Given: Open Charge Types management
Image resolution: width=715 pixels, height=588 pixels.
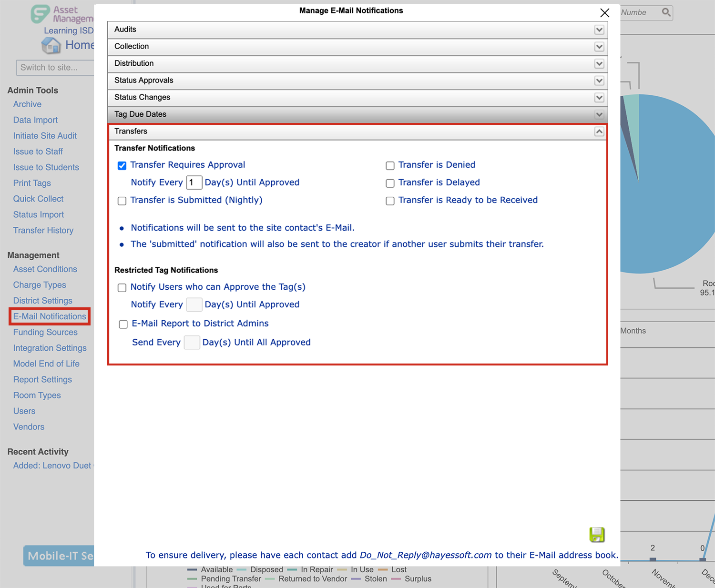Looking at the screenshot, I should (x=40, y=285).
